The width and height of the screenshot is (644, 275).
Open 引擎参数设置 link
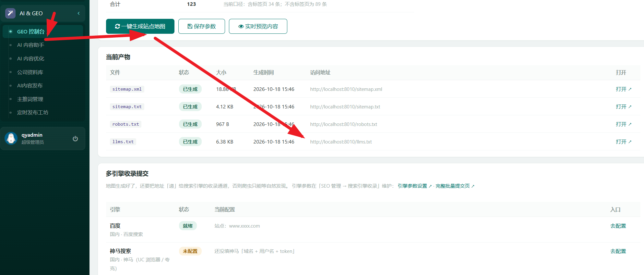pyautogui.click(x=415, y=186)
